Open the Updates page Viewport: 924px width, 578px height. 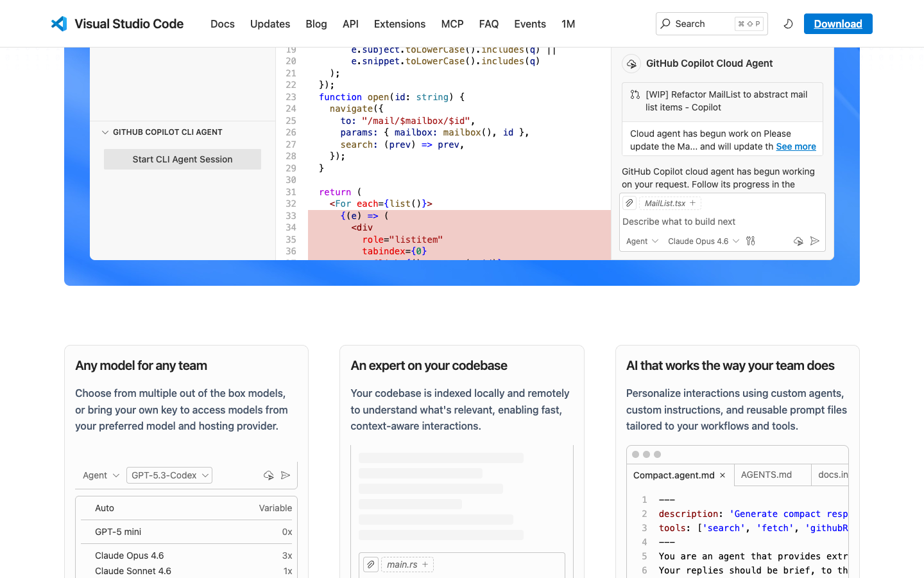[x=270, y=24]
